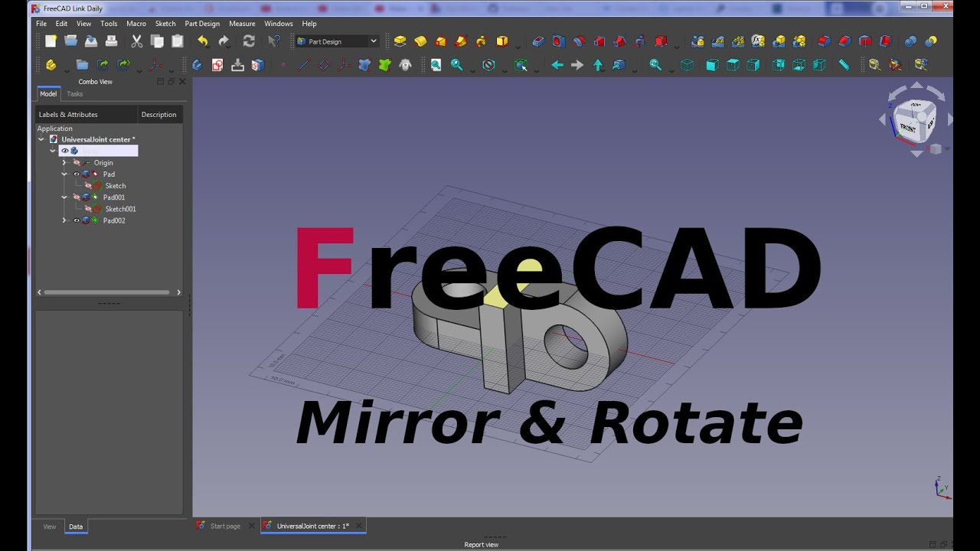Click the Report view panel label
The image size is (980, 551).
point(481,545)
